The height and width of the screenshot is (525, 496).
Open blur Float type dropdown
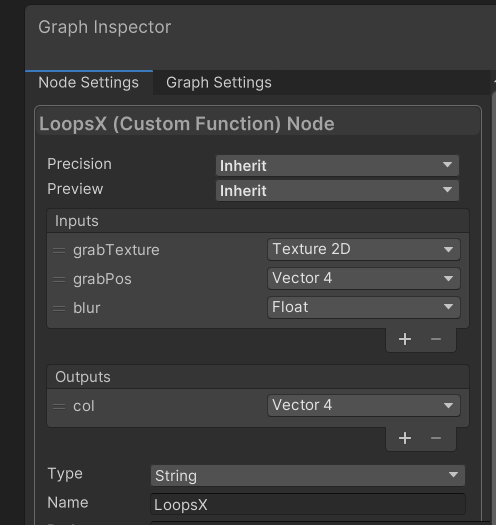pos(364,307)
